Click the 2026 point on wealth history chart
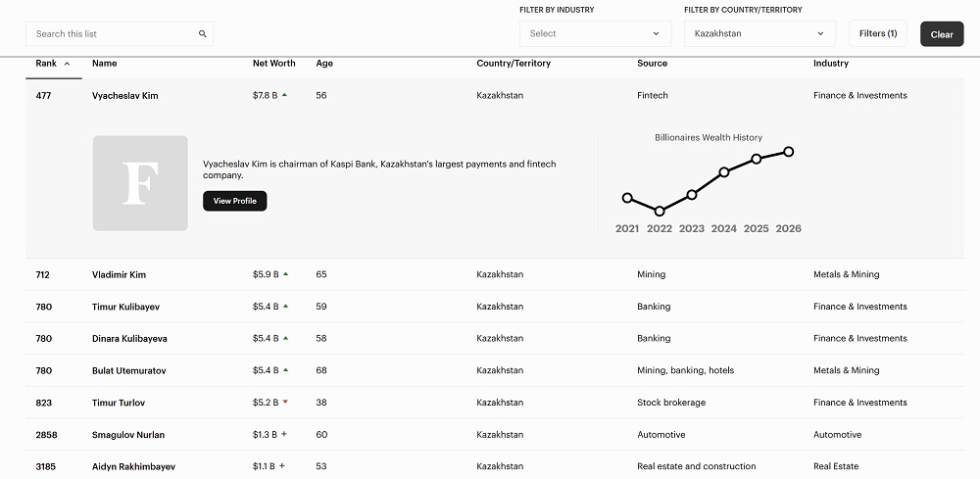The image size is (980, 479). pos(789,152)
